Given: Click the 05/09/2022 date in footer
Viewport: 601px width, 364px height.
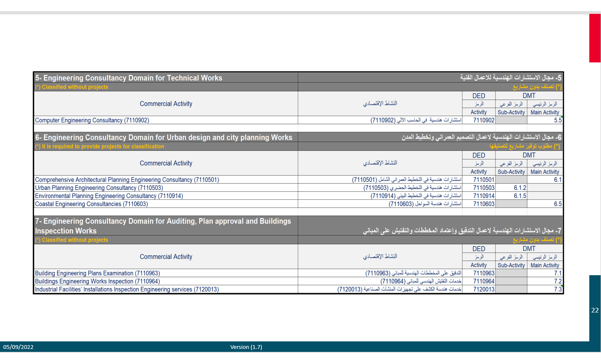Looking at the screenshot, I should pyautogui.click(x=18, y=347).
